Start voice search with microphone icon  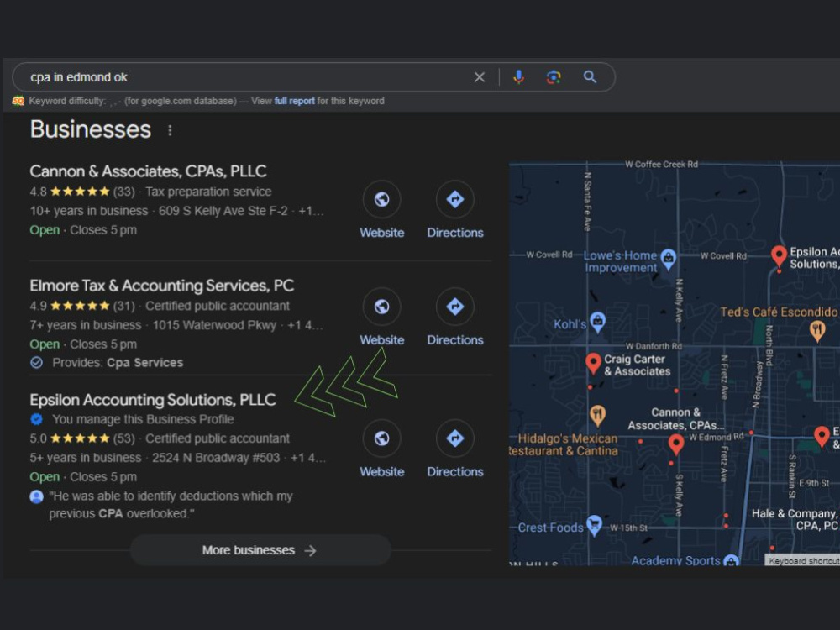pos(518,77)
